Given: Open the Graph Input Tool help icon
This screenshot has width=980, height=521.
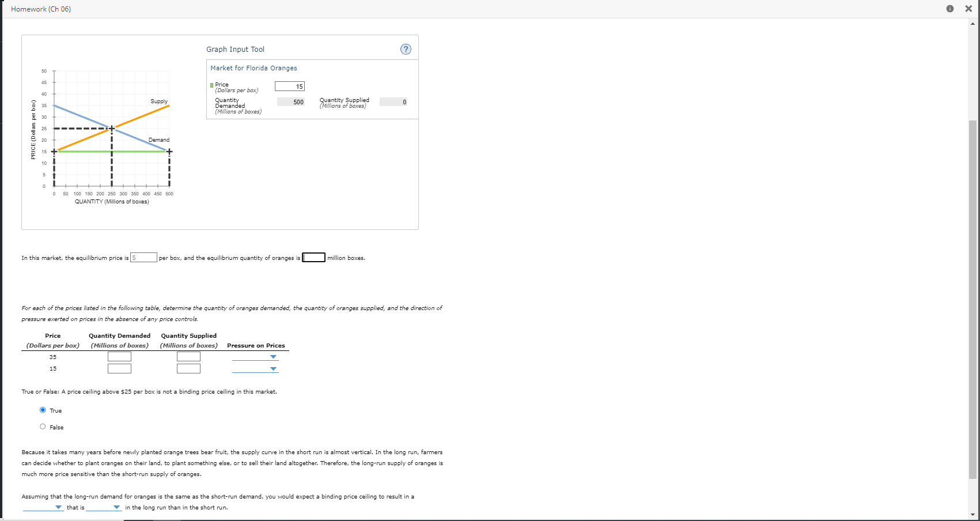Looking at the screenshot, I should (406, 49).
